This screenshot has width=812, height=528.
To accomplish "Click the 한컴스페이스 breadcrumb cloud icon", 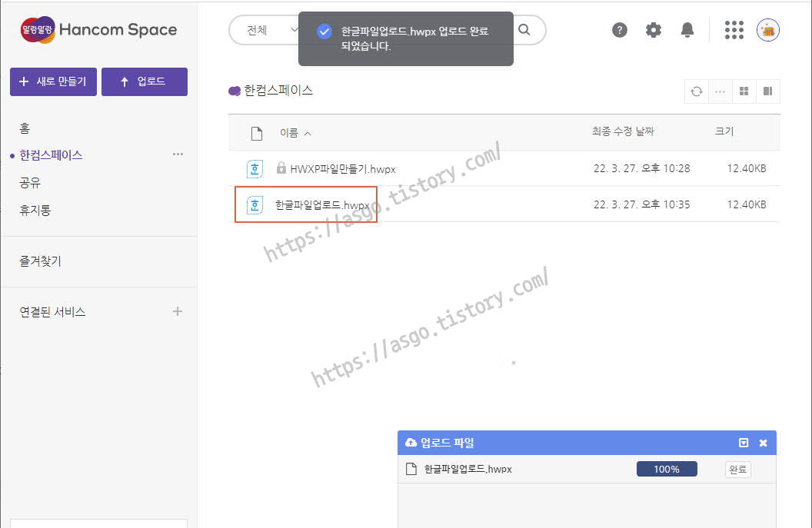I will point(235,91).
